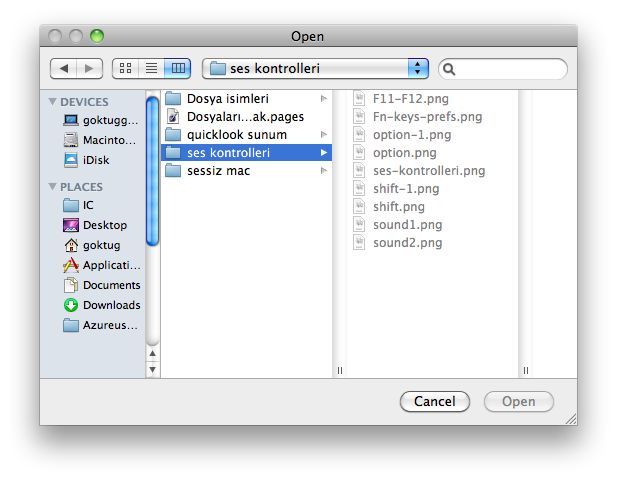Click the Cancel button
The image size is (617, 480).
pyautogui.click(x=434, y=401)
